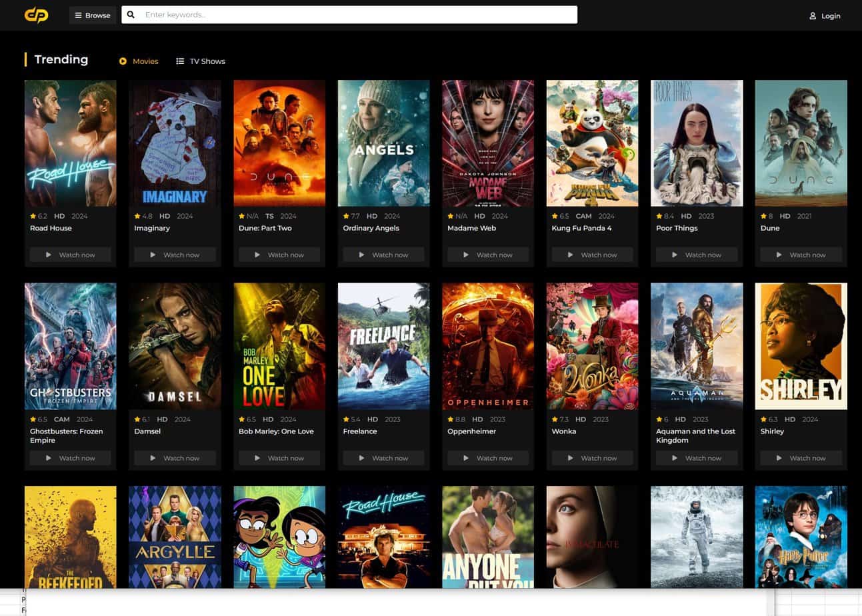
Task: Click the Freelance title text
Action: 360,431
